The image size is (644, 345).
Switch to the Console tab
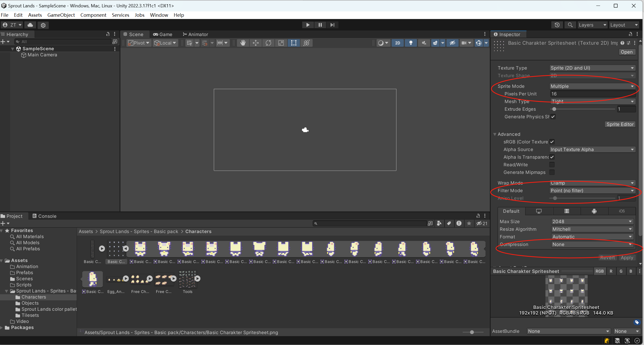pos(44,216)
